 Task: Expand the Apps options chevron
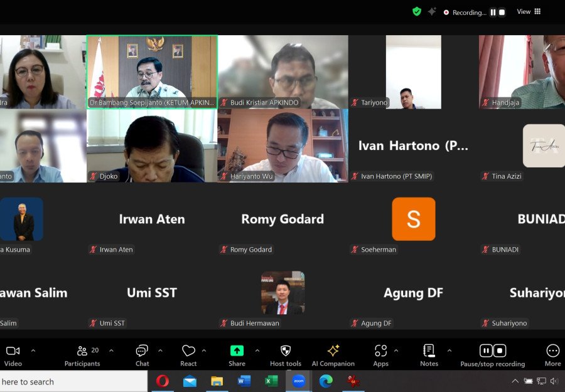[396, 350]
